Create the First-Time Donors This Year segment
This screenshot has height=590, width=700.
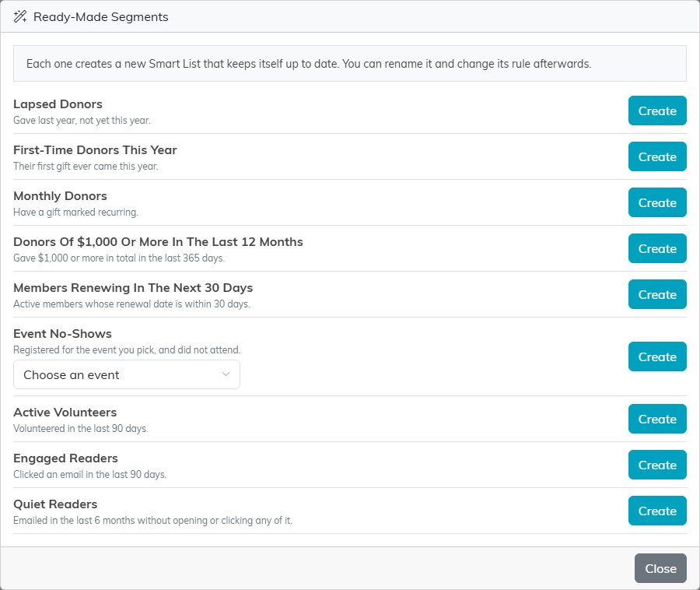pyautogui.click(x=657, y=156)
